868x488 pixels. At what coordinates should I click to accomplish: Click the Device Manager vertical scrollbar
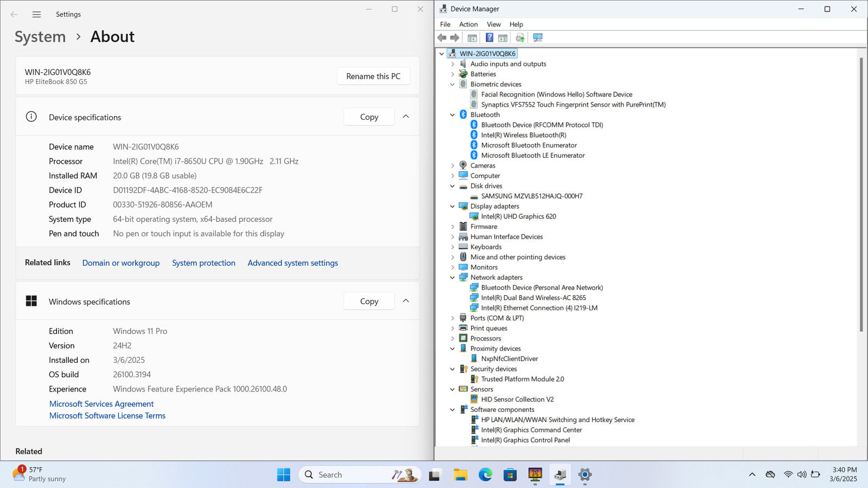(x=861, y=195)
